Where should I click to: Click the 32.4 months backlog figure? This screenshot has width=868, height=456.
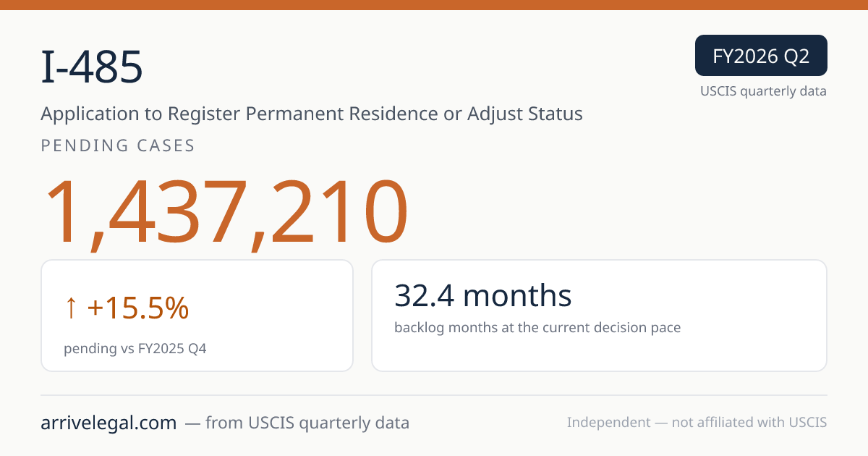[x=483, y=295]
